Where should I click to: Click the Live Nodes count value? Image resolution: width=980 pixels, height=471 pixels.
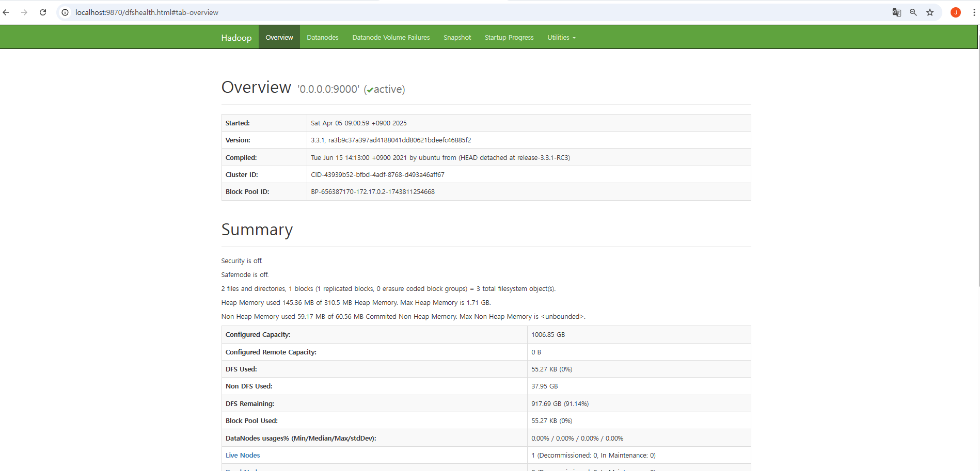point(593,455)
